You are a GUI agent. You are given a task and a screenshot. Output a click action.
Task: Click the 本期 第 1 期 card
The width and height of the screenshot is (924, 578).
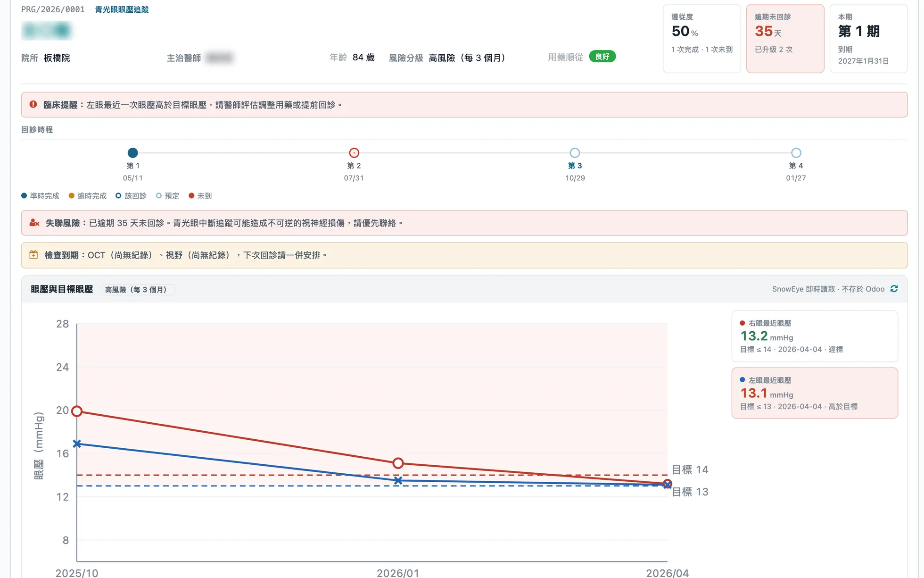click(x=868, y=39)
